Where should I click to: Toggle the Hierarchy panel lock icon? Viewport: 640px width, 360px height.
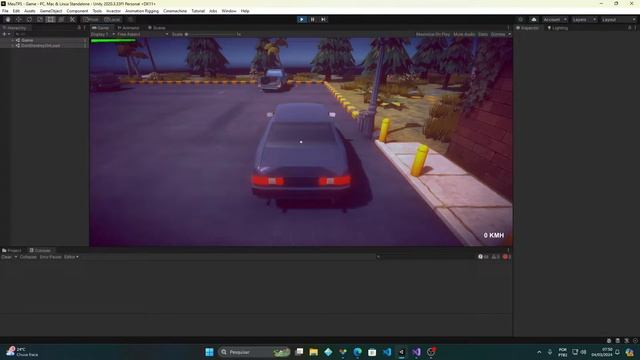tap(79, 28)
